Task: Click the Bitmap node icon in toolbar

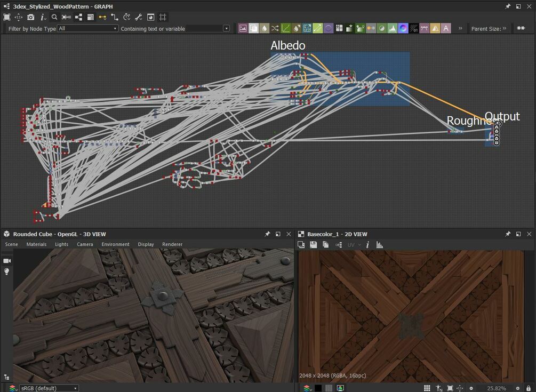Action: coord(243,28)
